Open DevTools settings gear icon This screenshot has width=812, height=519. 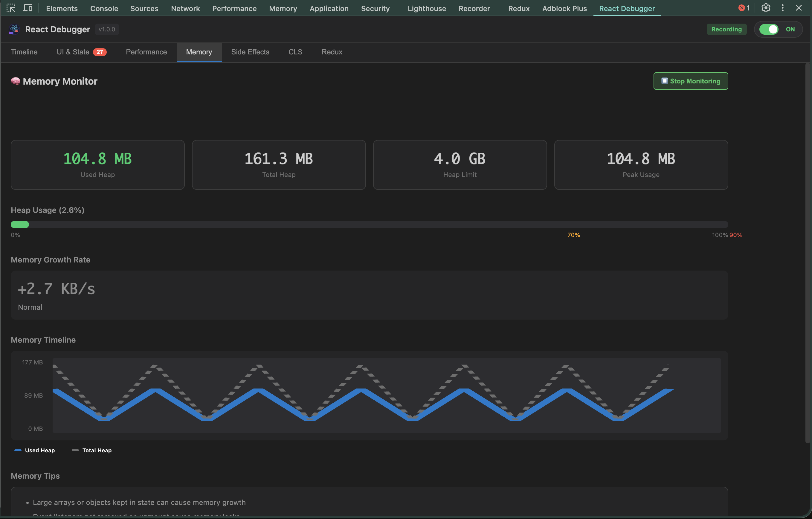click(x=766, y=8)
